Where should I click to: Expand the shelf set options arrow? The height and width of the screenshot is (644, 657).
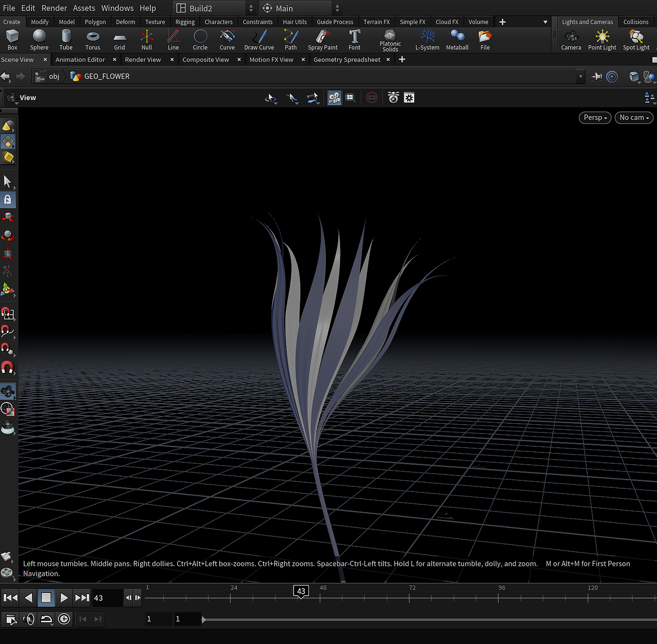click(545, 22)
